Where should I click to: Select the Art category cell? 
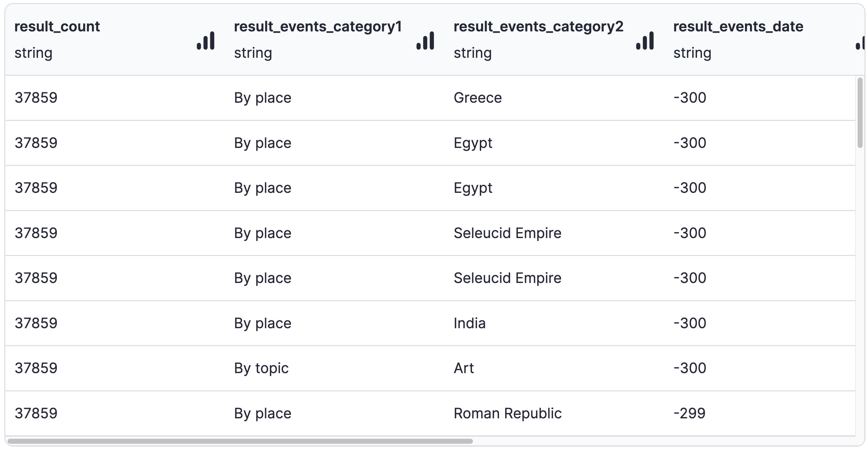tap(463, 368)
